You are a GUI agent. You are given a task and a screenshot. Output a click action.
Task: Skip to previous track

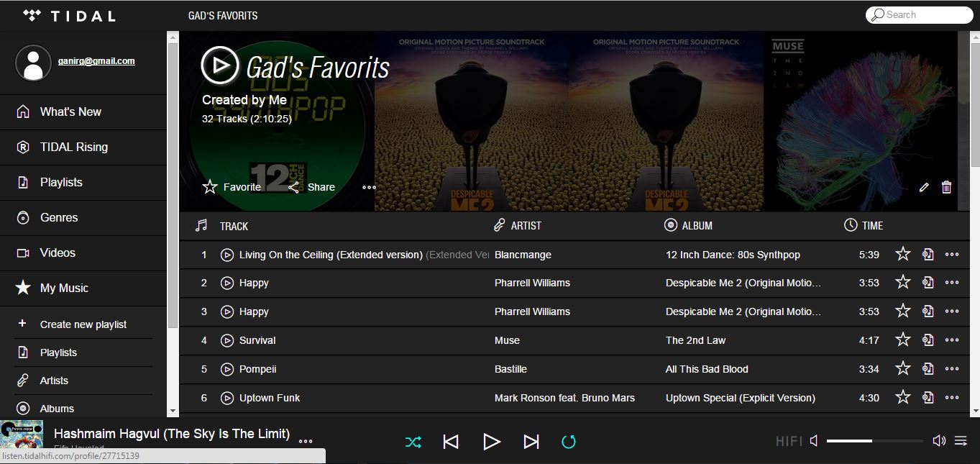tap(451, 442)
